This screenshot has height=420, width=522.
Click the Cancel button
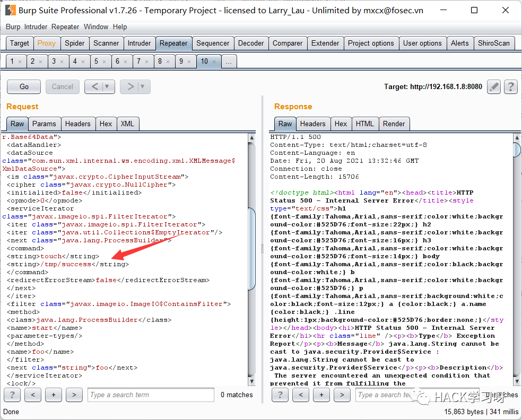pyautogui.click(x=63, y=87)
